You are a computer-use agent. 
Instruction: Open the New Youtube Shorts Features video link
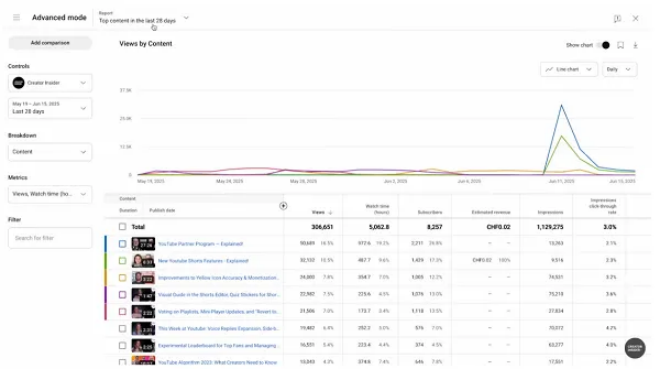203,261
